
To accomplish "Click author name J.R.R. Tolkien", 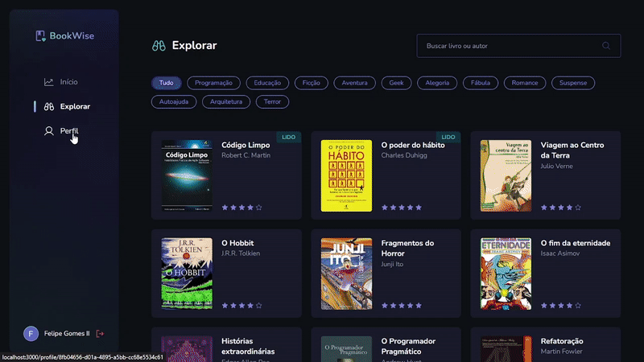I will [241, 253].
